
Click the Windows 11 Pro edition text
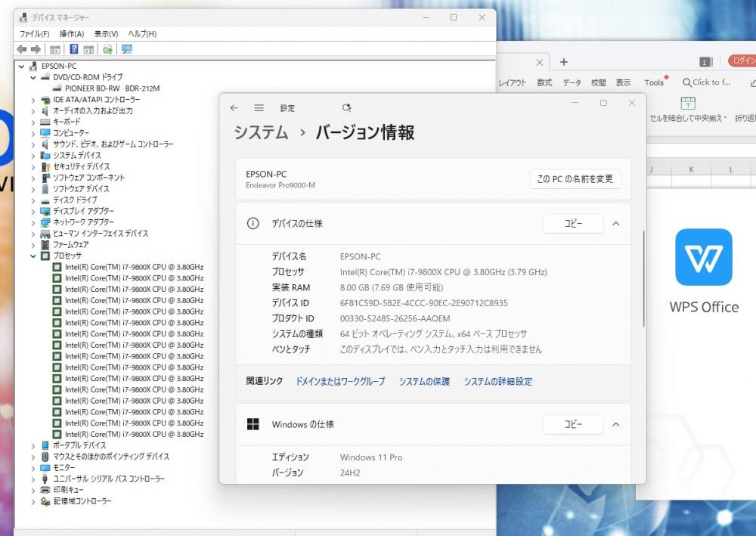coord(370,457)
